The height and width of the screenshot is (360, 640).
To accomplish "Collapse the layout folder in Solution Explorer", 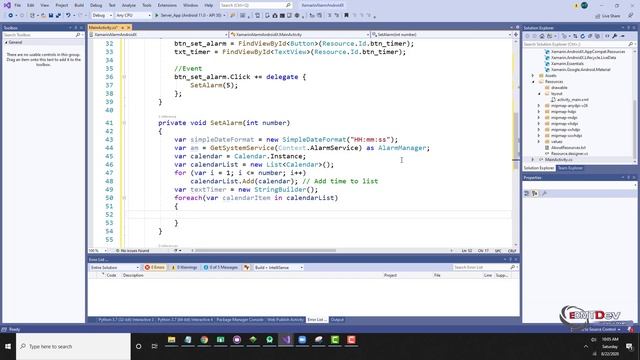I will (x=539, y=93).
